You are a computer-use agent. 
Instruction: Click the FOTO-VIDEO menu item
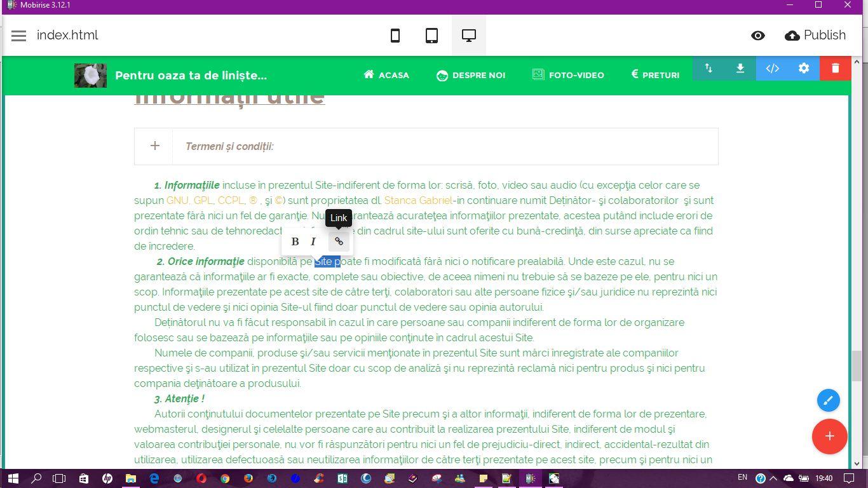[x=567, y=75]
